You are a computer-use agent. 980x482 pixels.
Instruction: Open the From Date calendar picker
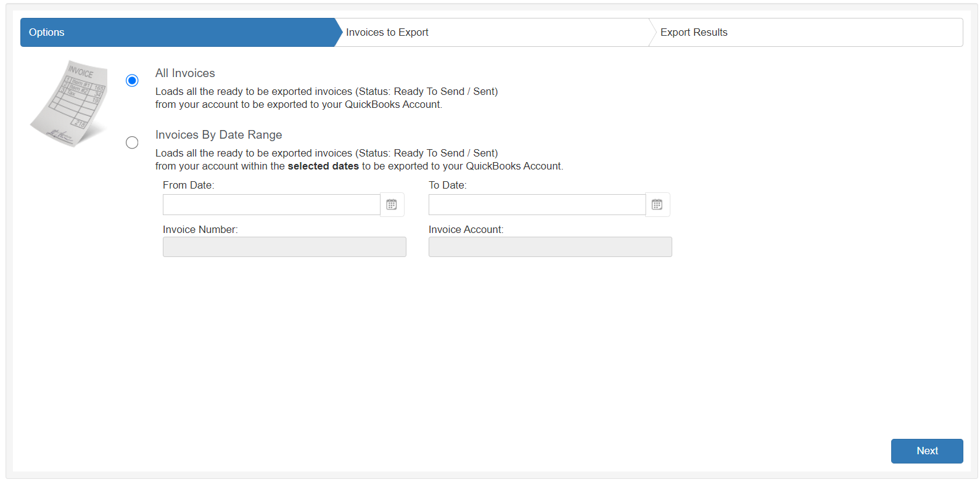[392, 205]
